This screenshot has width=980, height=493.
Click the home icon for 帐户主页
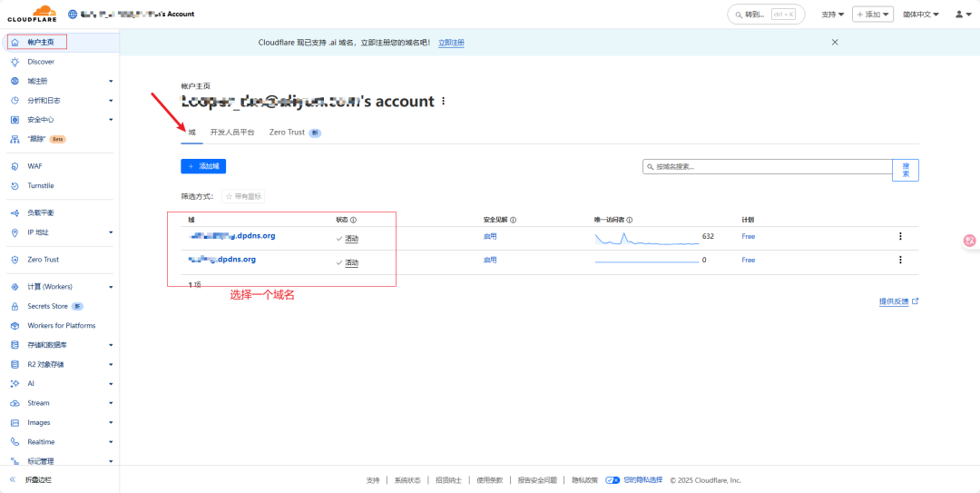pos(15,43)
